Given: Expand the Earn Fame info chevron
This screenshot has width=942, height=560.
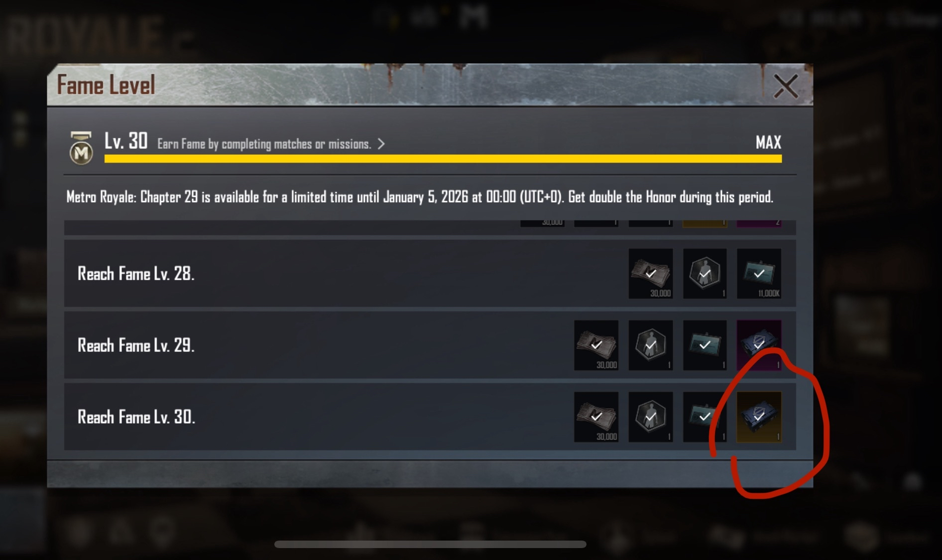Looking at the screenshot, I should pyautogui.click(x=381, y=144).
